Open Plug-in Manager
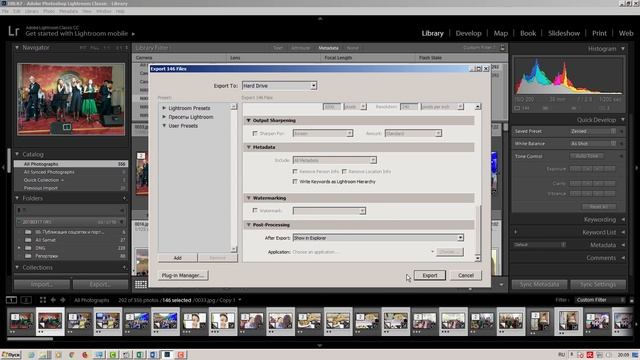 182,276
